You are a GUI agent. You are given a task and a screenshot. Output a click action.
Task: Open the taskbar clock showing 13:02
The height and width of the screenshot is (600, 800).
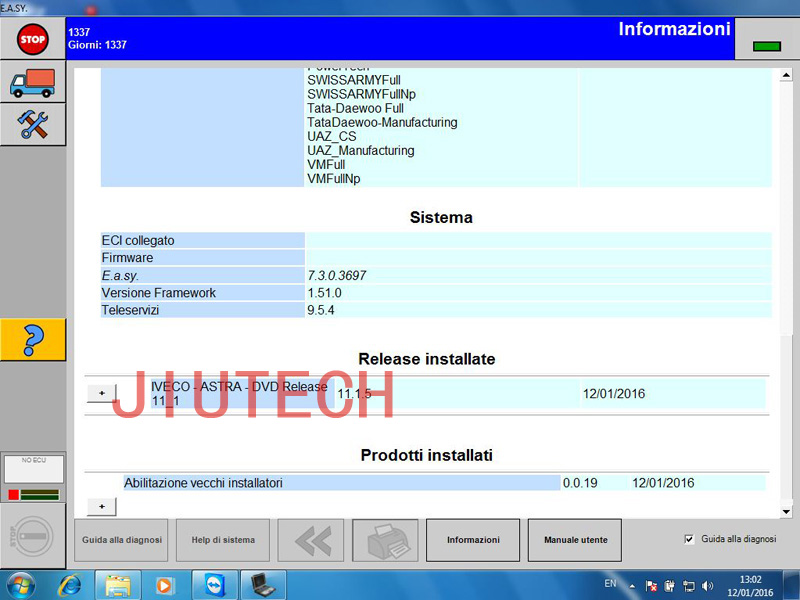751,586
